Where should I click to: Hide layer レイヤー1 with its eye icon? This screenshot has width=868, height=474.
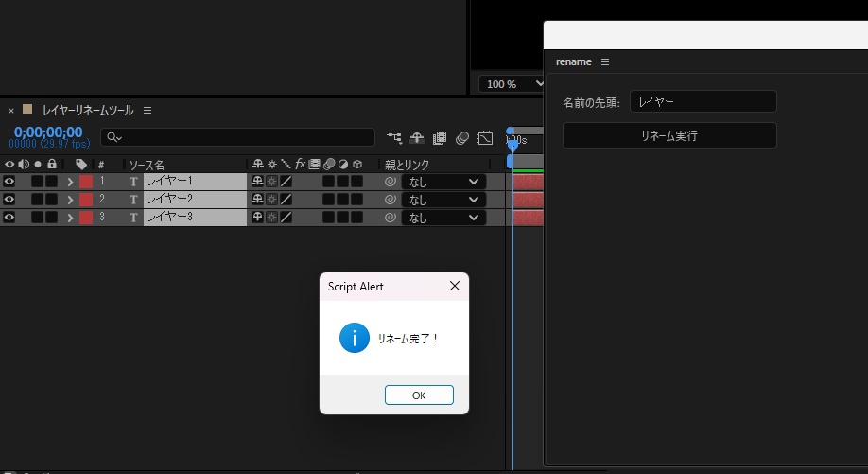pos(9,181)
